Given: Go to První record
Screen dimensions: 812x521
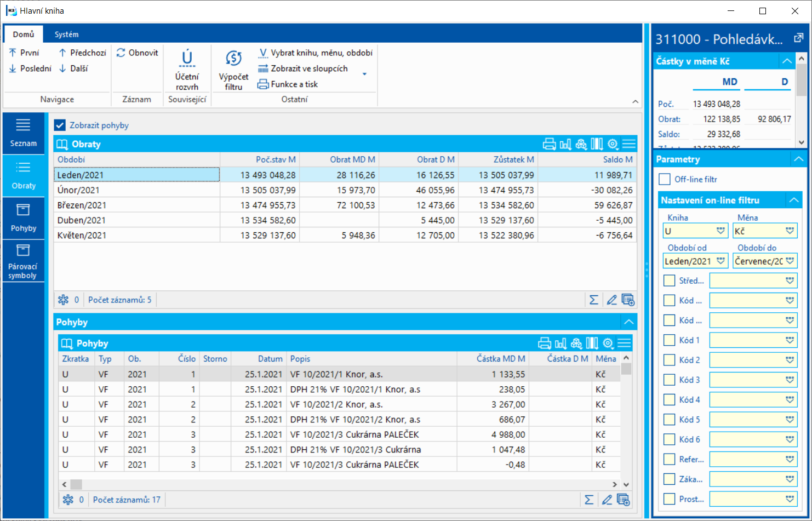Looking at the screenshot, I should (x=24, y=53).
